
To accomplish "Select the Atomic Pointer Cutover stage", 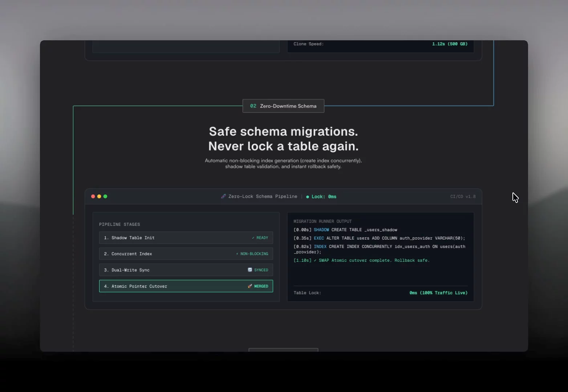I will [x=186, y=286].
